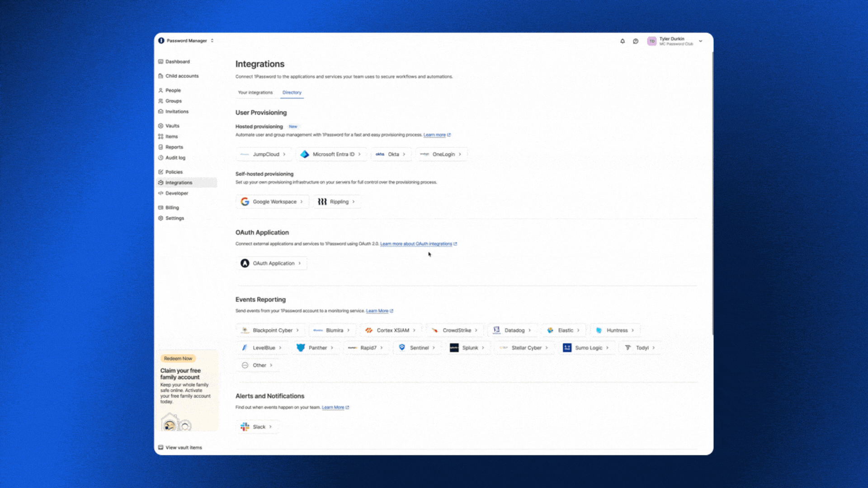This screenshot has width=868, height=488.
Task: Click the Google Workspace logo icon
Action: pyautogui.click(x=245, y=202)
